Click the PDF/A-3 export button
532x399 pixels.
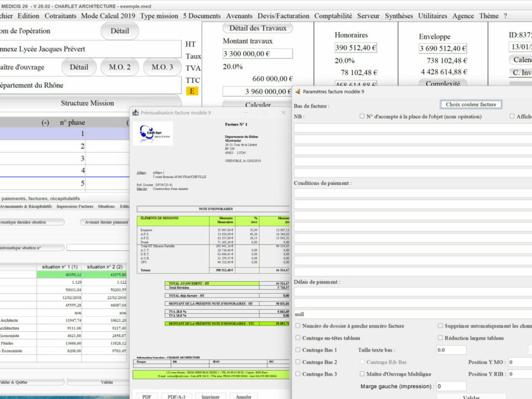(x=177, y=396)
